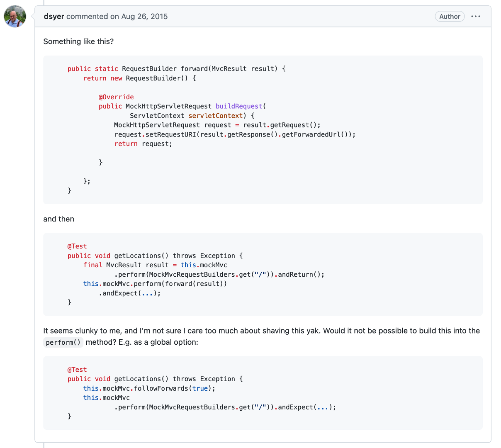Screen dimensions: 501x448
Task: Click 'It seems clunky to me' sentence
Action: click(x=83, y=331)
